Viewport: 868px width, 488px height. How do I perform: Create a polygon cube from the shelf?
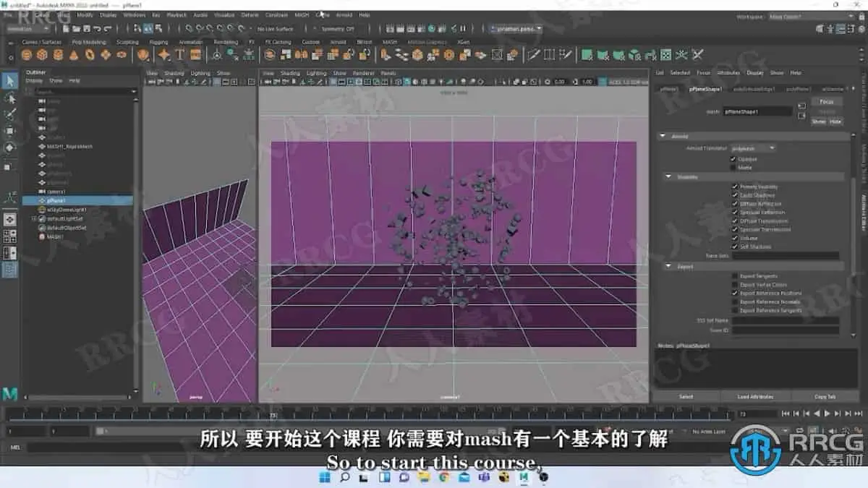(43, 55)
